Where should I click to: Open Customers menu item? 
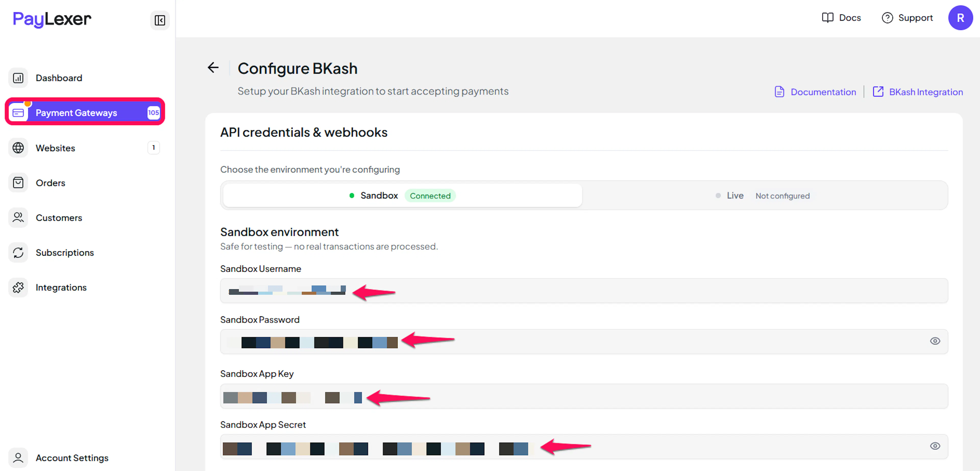pyautogui.click(x=84, y=218)
